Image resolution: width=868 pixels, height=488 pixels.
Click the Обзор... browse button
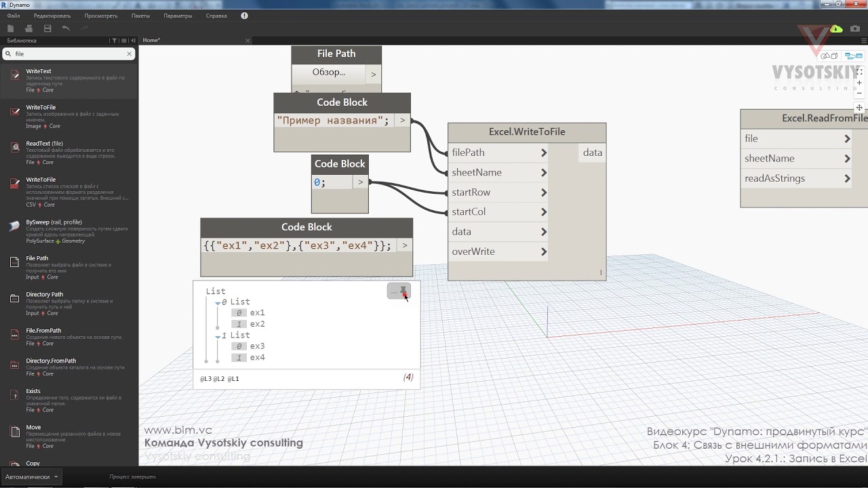pyautogui.click(x=329, y=73)
